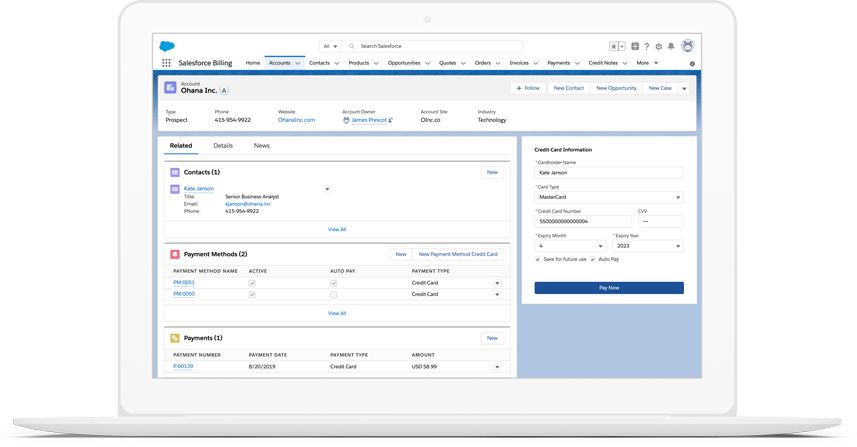Image resolution: width=857 pixels, height=447 pixels.
Task: Click the Payment Methods related list icon
Action: (x=175, y=254)
